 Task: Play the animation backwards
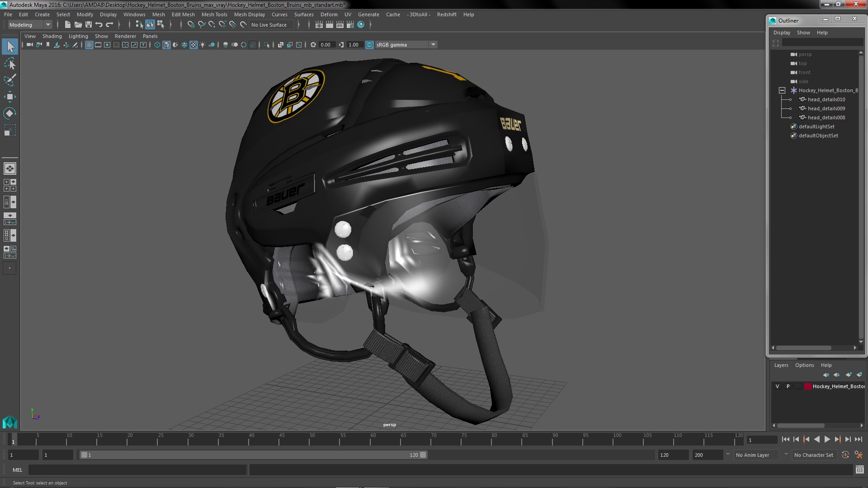(816, 439)
